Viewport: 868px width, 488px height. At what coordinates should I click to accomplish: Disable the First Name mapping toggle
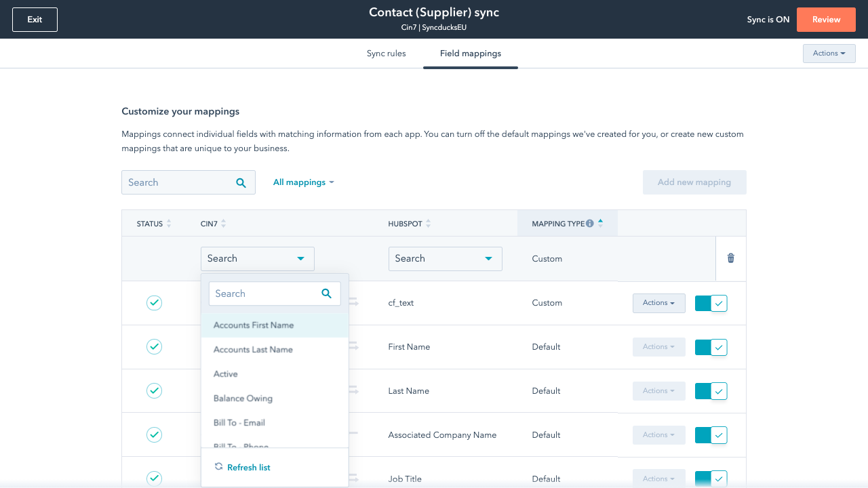pyautogui.click(x=711, y=347)
